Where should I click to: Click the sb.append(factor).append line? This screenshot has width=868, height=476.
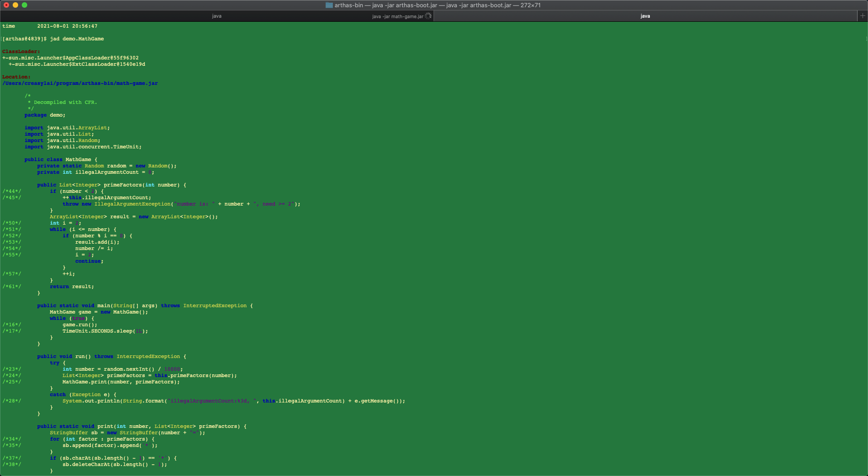110,446
